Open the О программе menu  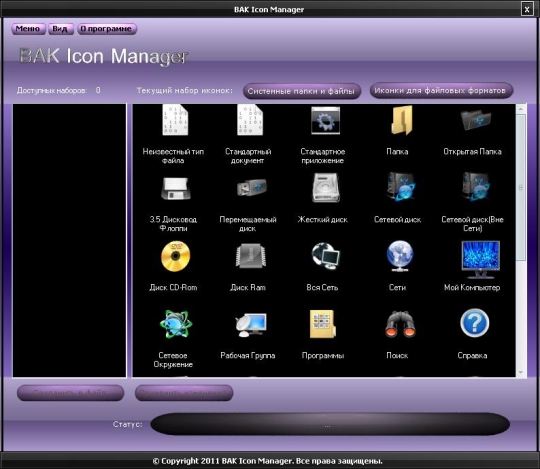tap(107, 29)
